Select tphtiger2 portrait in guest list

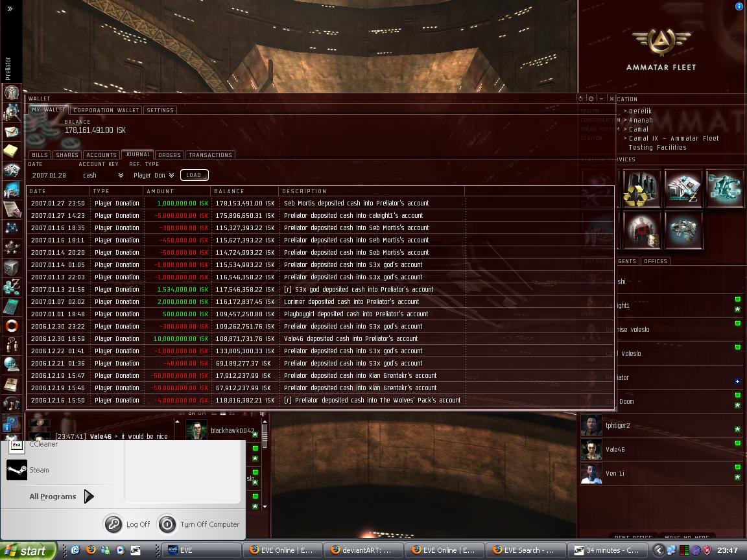[x=591, y=426]
